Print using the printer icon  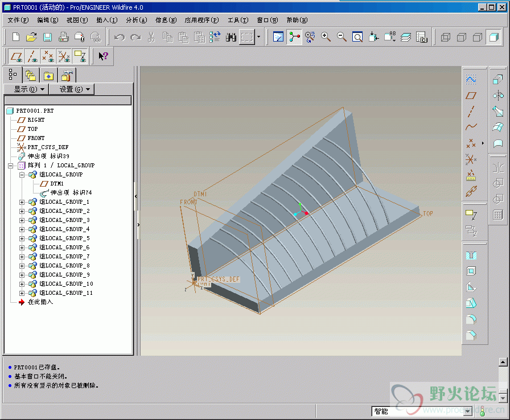pyautogui.click(x=63, y=37)
